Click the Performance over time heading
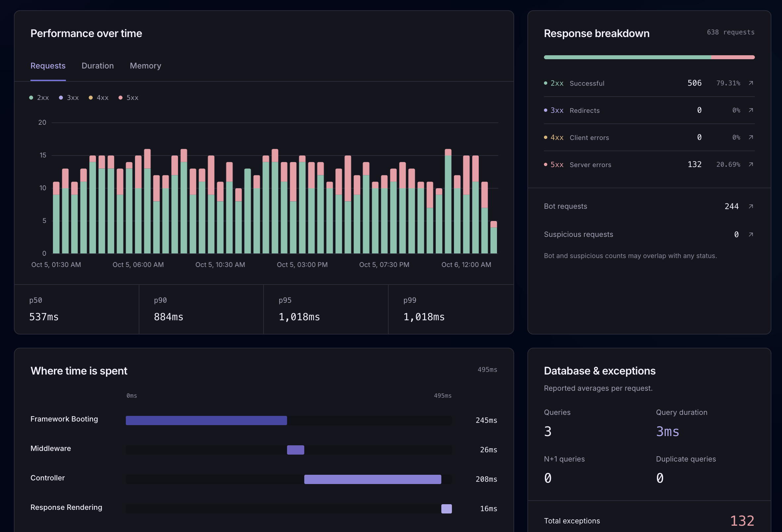This screenshot has width=782, height=532. pyautogui.click(x=86, y=33)
